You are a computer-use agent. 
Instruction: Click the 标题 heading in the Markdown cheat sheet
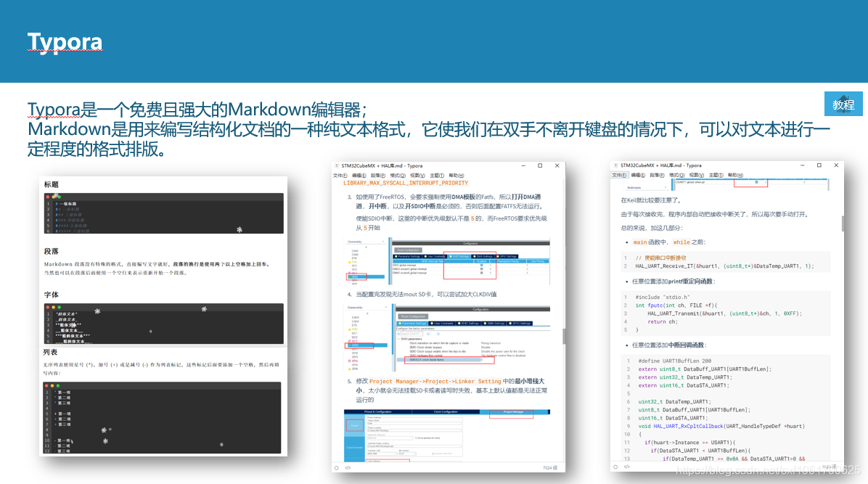pos(51,184)
